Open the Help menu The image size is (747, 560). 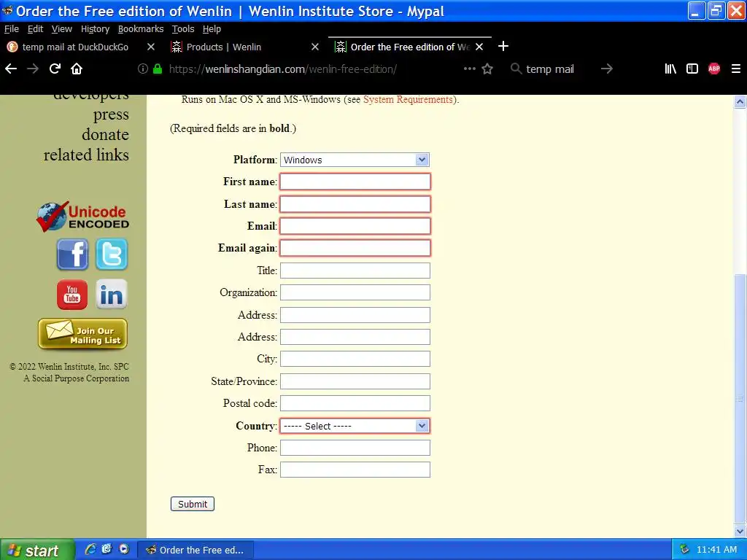click(x=212, y=29)
